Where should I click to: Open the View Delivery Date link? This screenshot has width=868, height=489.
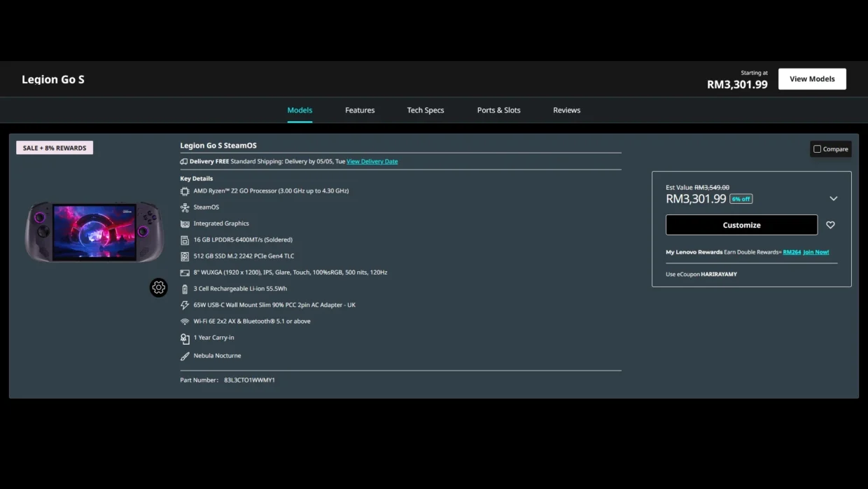[372, 162]
